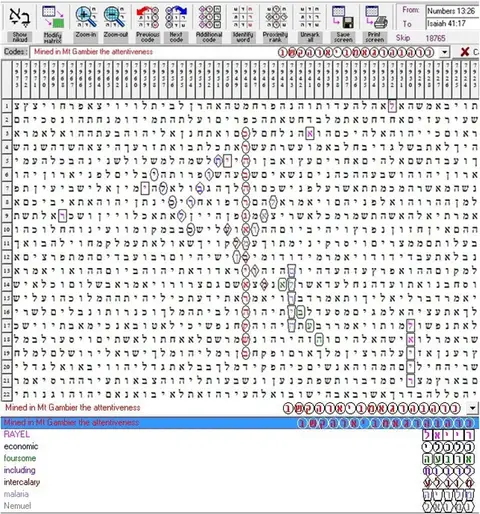Open the Codes combo box dropdown arrow
The image size is (480, 514).
(x=445, y=52)
